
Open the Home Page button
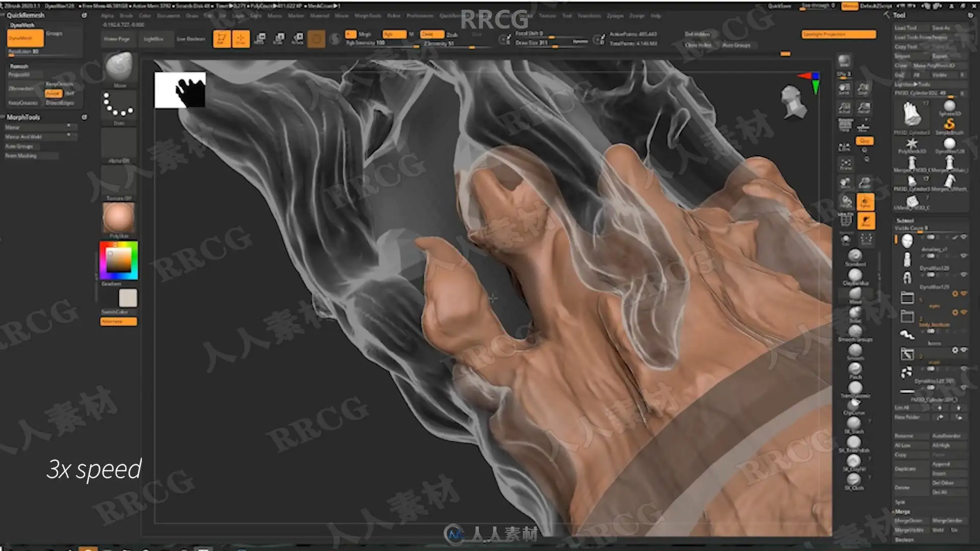[x=117, y=39]
